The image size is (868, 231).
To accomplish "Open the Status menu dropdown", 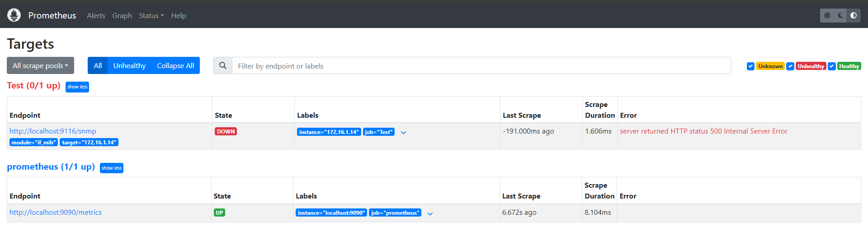I will coord(151,16).
